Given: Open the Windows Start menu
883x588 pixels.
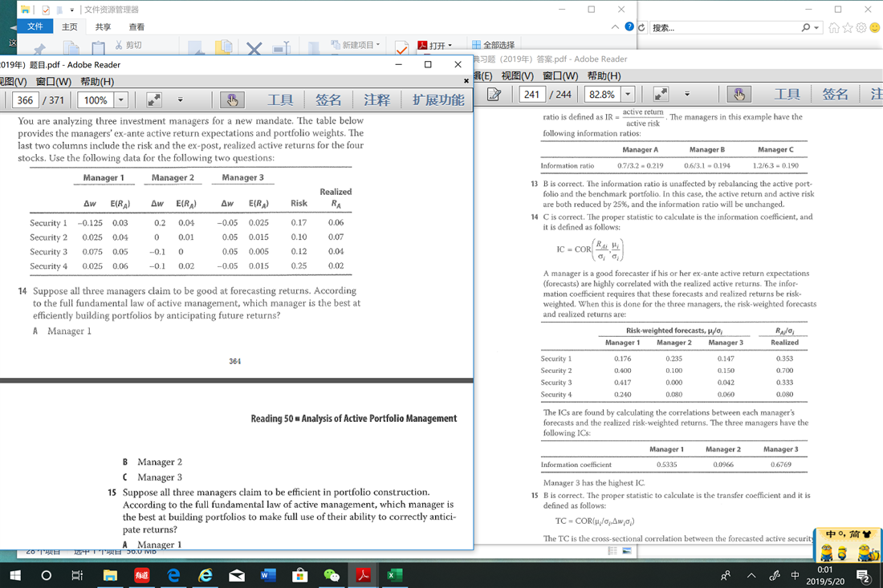Looking at the screenshot, I should click(15, 575).
